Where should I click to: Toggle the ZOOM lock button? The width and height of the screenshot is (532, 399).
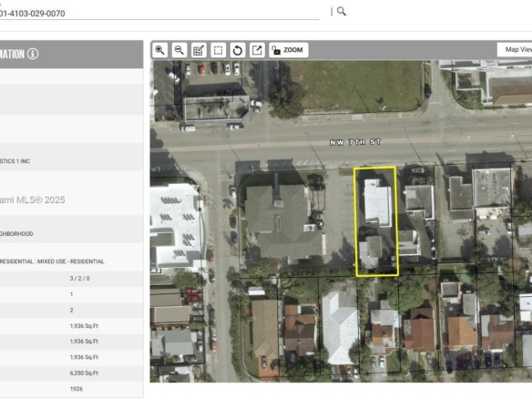[289, 50]
